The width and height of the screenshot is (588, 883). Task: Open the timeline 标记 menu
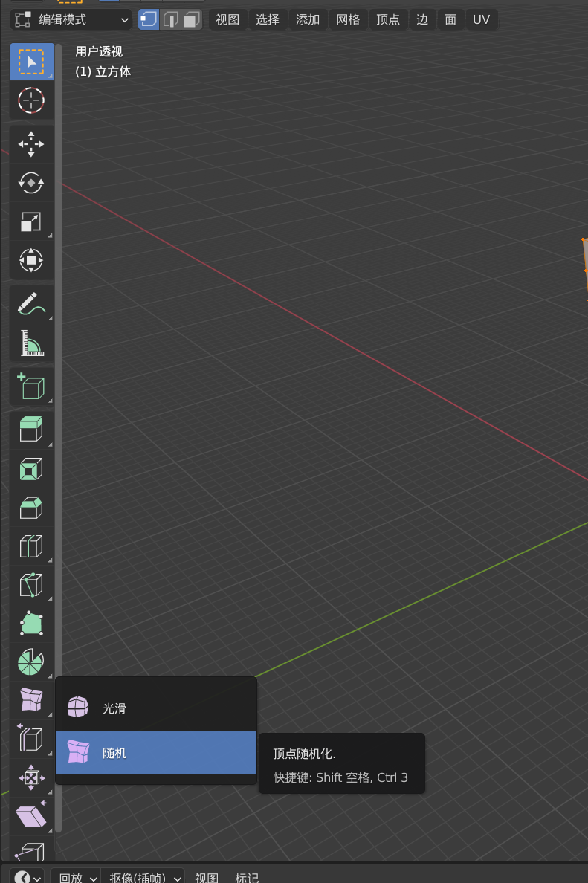coord(247,877)
